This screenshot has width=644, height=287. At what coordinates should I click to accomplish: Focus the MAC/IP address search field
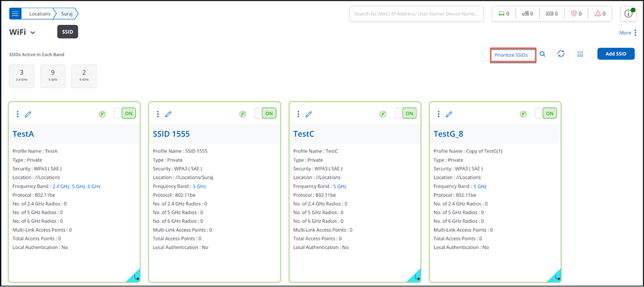pos(415,14)
